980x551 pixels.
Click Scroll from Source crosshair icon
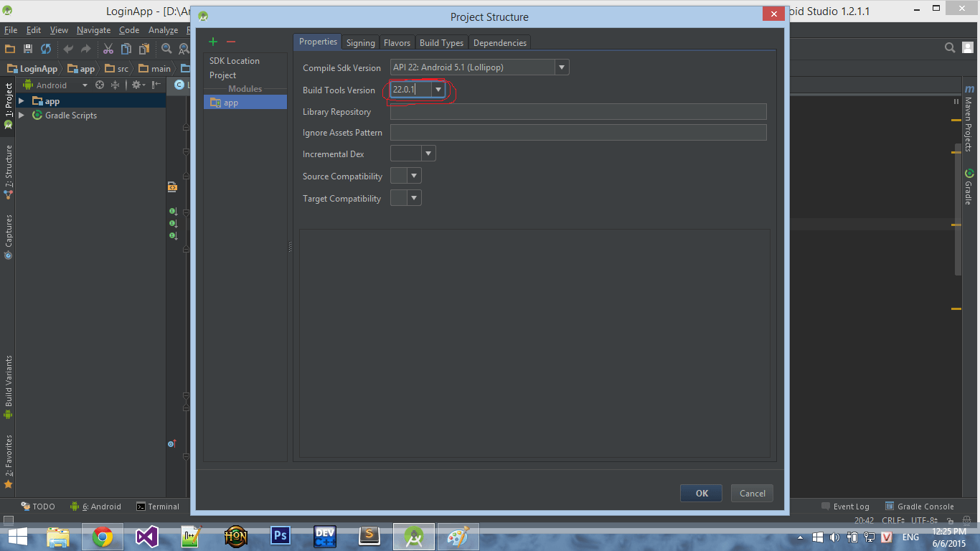(x=100, y=85)
